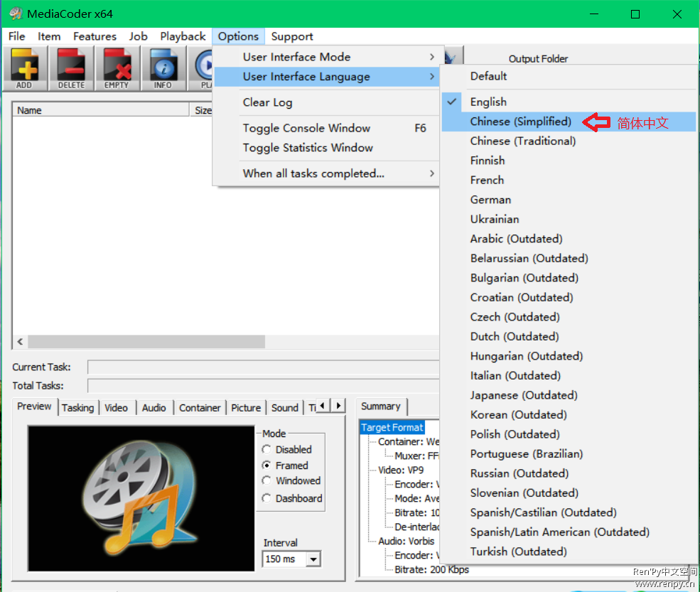Select Target Format tree node

click(392, 427)
